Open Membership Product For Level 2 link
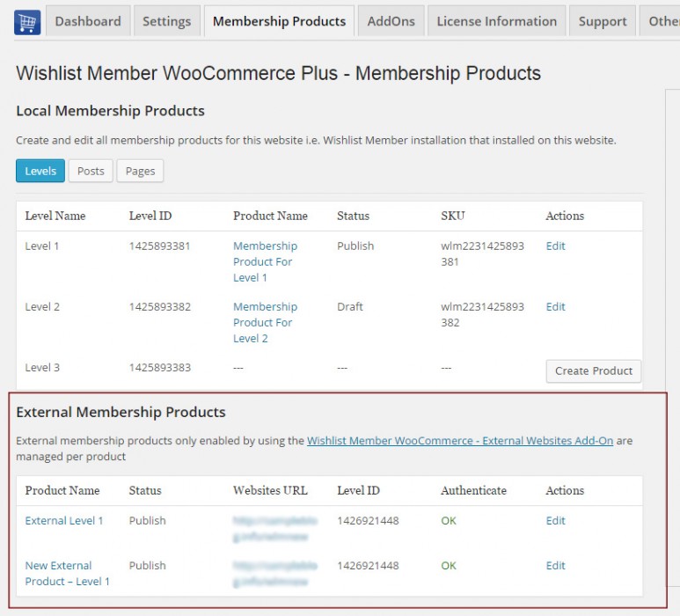This screenshot has width=680, height=616. pos(265,322)
